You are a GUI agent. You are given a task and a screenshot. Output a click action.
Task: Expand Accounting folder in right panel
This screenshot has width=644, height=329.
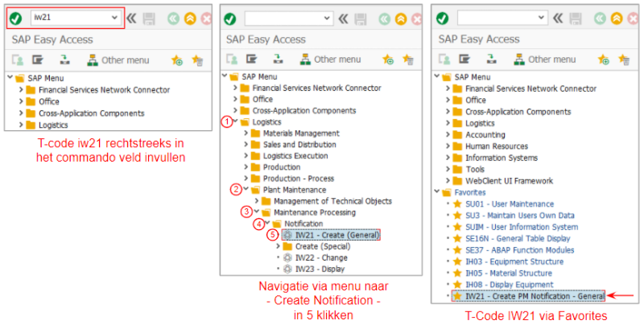point(448,134)
